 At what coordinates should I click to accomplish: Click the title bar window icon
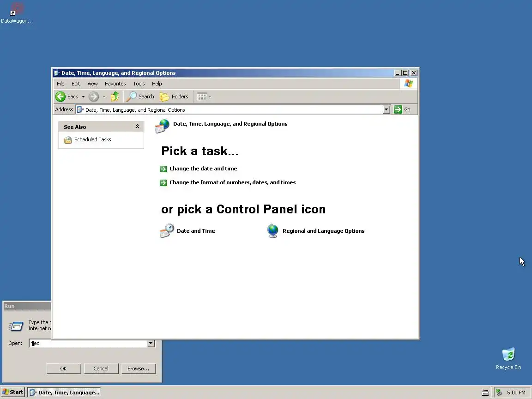click(x=57, y=73)
